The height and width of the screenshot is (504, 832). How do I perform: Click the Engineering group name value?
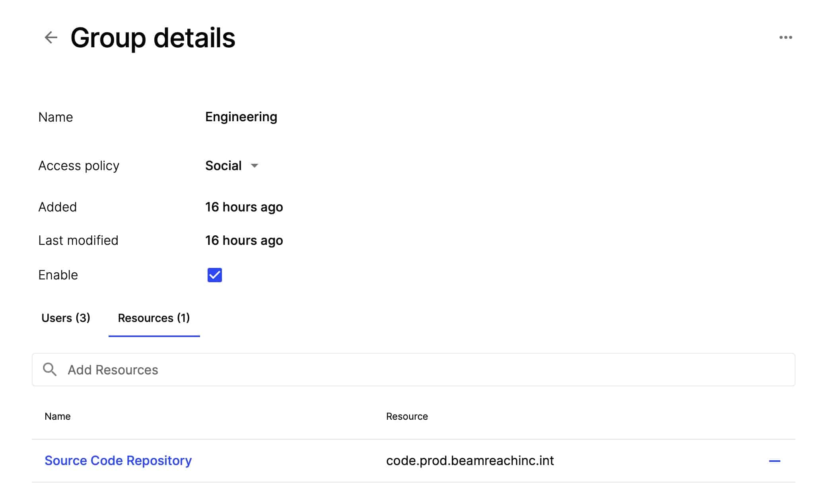tap(241, 117)
